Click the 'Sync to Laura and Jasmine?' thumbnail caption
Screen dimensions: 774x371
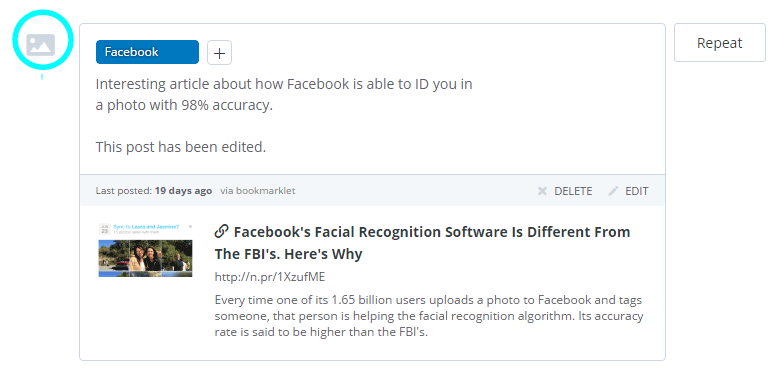(x=146, y=226)
